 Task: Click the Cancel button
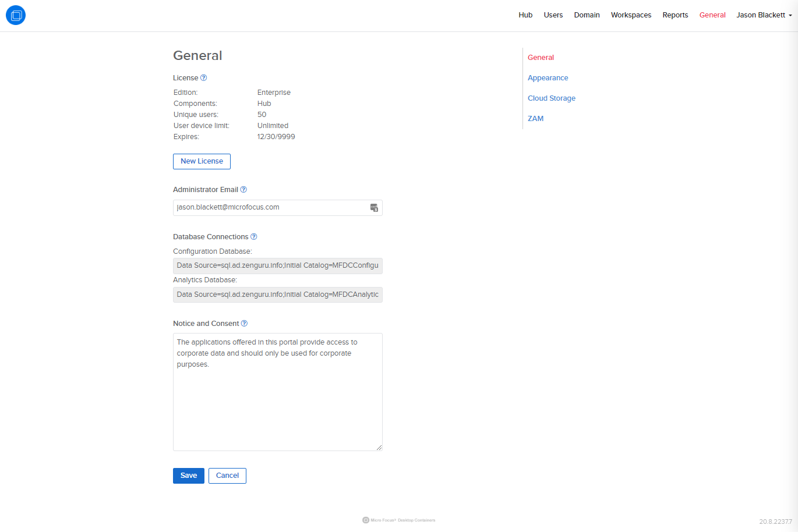[227, 476]
